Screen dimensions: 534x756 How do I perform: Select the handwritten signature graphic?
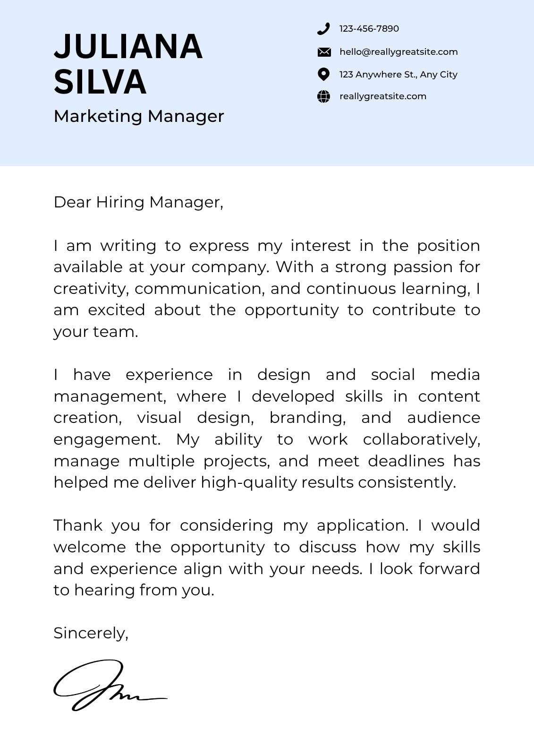[110, 685]
